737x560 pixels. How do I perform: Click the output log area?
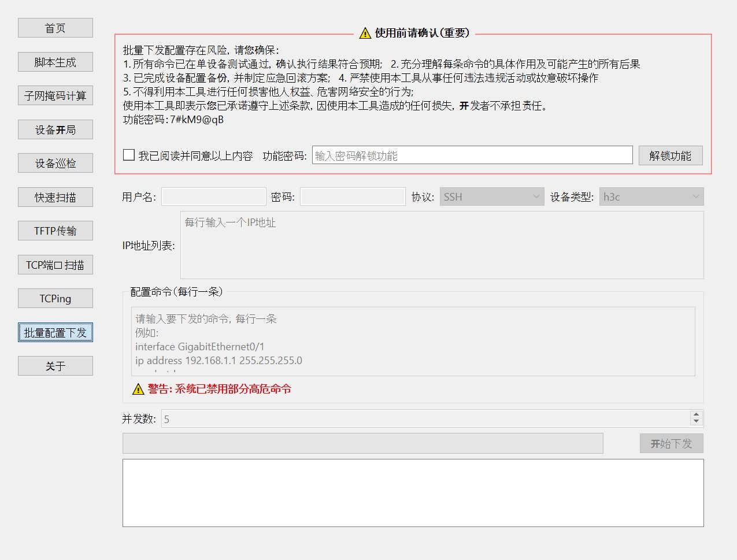[413, 493]
